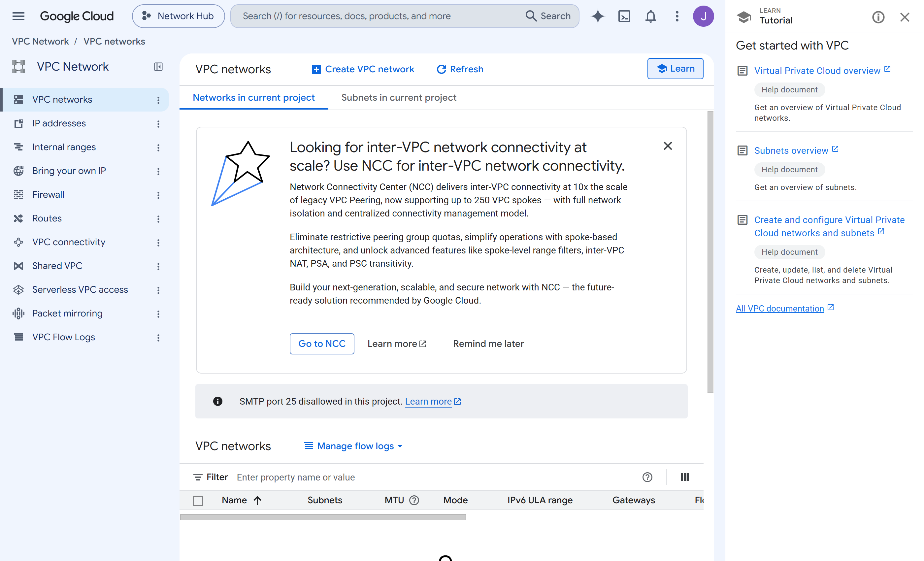The image size is (924, 561).
Task: Sort by Name ascending arrow
Action: pos(257,500)
